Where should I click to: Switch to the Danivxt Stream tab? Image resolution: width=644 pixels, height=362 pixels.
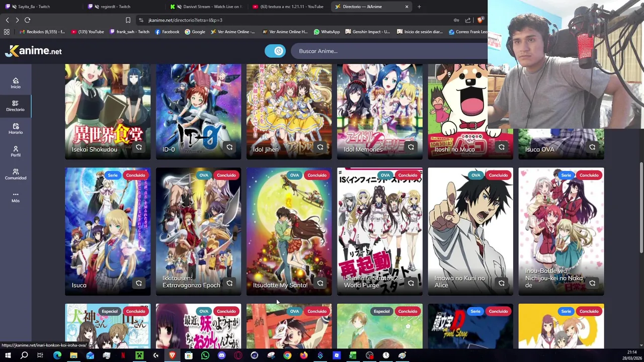tap(206, 7)
